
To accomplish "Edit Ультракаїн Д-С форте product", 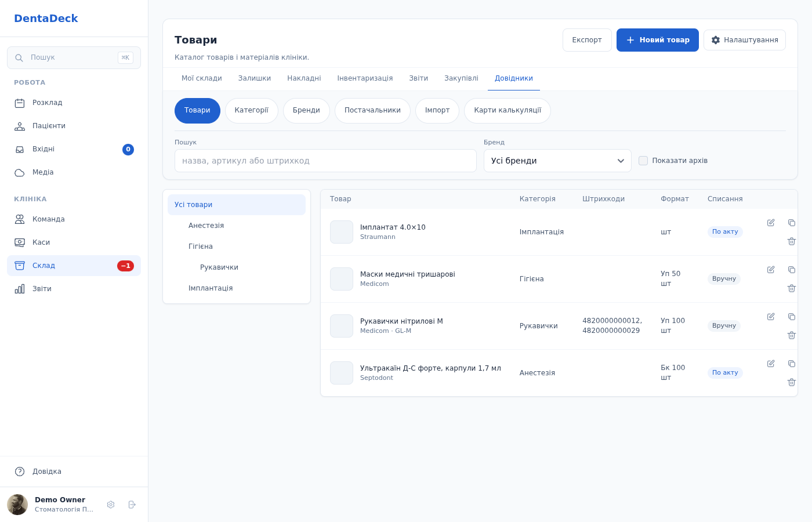I will (771, 364).
